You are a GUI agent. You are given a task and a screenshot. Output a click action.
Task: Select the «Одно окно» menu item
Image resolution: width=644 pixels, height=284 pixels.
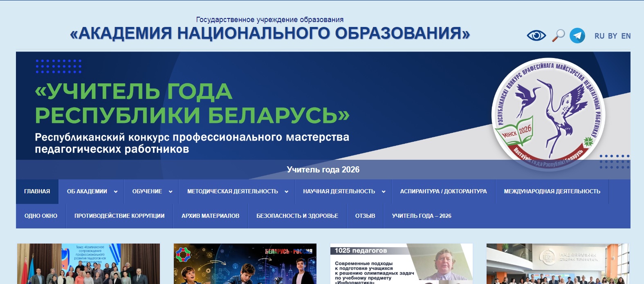41,216
